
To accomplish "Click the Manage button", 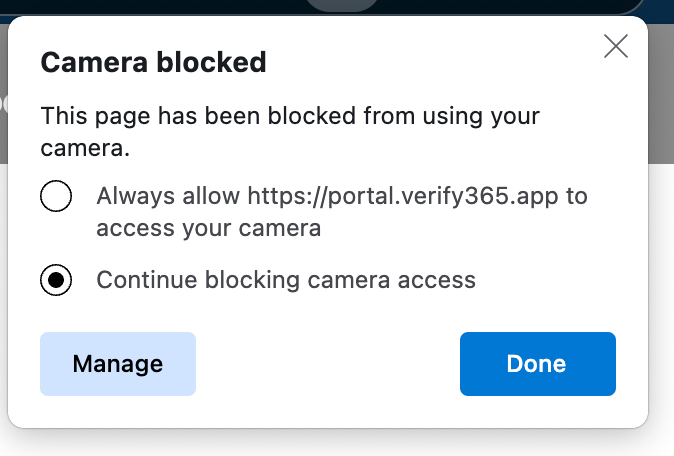I will pyautogui.click(x=117, y=364).
